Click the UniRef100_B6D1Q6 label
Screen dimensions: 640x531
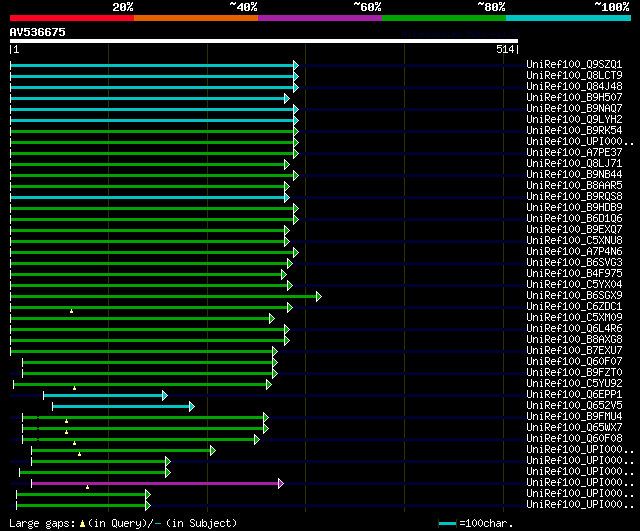(x=574, y=219)
